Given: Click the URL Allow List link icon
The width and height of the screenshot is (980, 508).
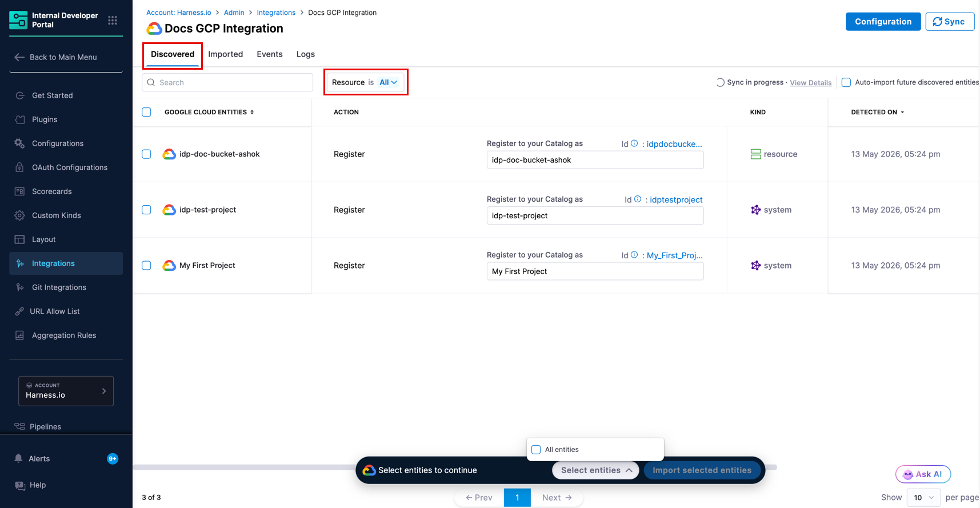Looking at the screenshot, I should click(x=20, y=311).
